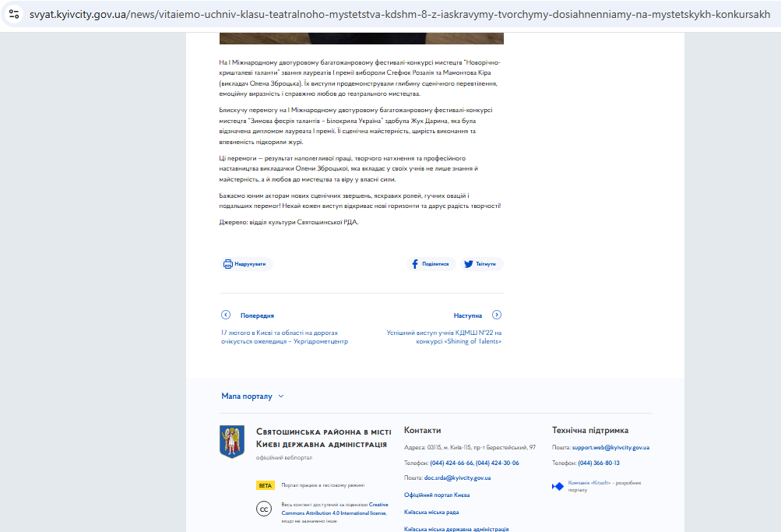Open next article about КДМШ №22 contest
The image size is (781, 532).
[x=444, y=336]
